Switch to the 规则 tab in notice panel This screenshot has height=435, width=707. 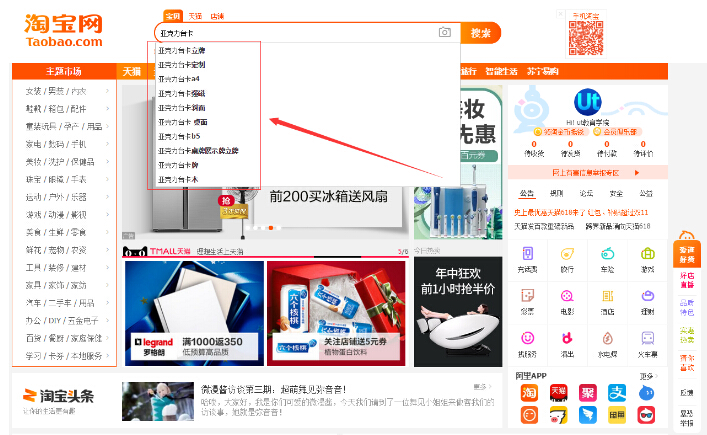pyautogui.click(x=556, y=193)
